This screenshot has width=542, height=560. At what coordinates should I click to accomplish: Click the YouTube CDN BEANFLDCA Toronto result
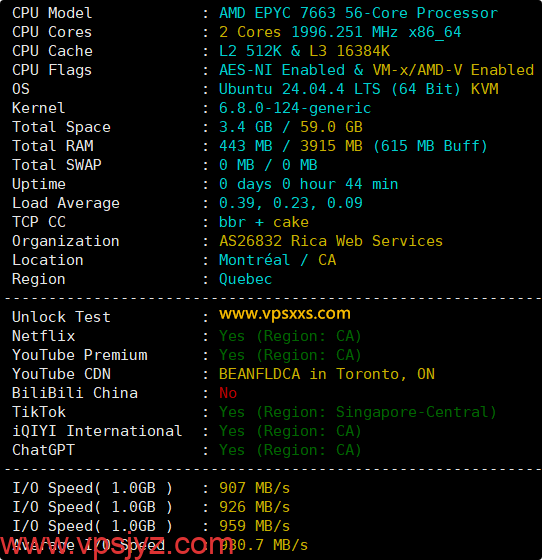[x=327, y=374]
